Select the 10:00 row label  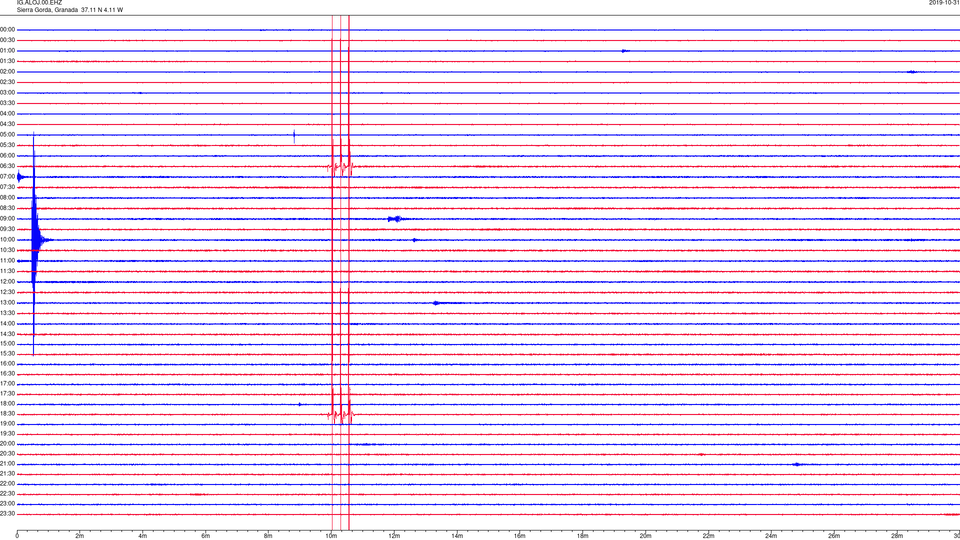(x=7, y=239)
